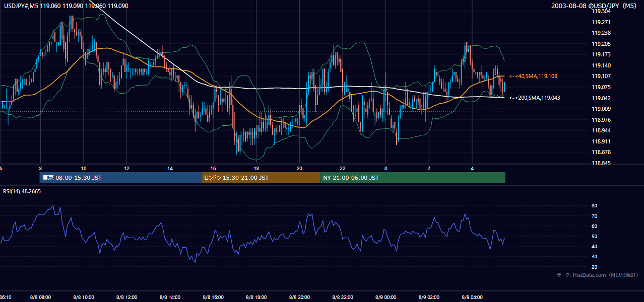Click price level 119.173 on the axis

(x=601, y=54)
